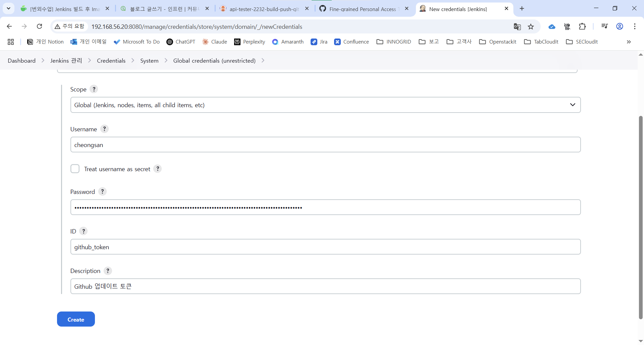Viewport: 644px width, 345px height.
Task: Go to Global credentials (unrestricted) breadcrumb
Action: click(x=214, y=61)
